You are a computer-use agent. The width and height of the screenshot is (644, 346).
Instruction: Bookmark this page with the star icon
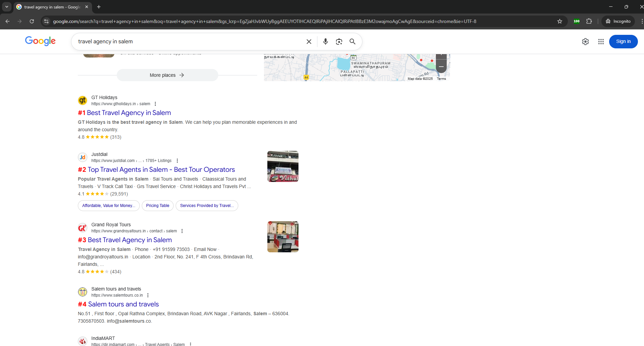coord(560,21)
